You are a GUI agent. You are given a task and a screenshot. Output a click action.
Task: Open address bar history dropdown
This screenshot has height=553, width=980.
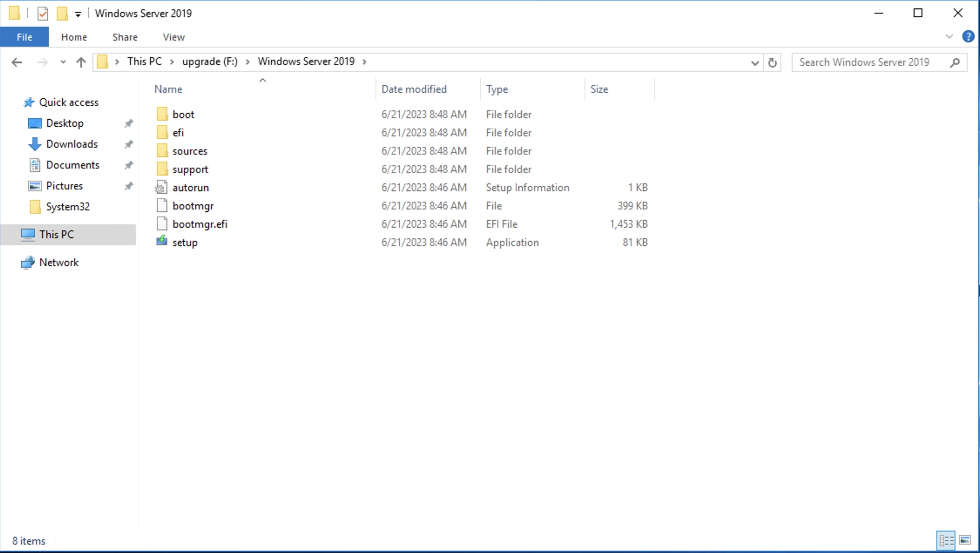755,63
